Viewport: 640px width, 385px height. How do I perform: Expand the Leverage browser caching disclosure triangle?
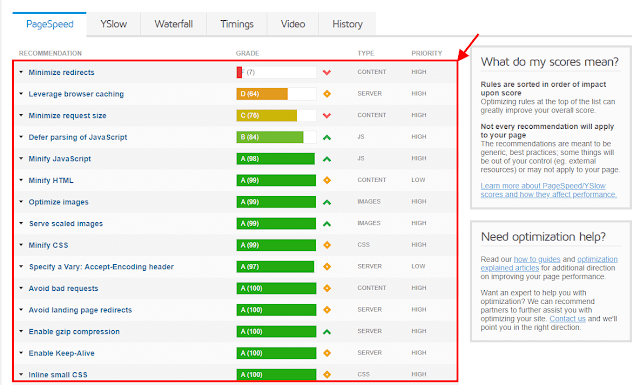click(x=21, y=93)
